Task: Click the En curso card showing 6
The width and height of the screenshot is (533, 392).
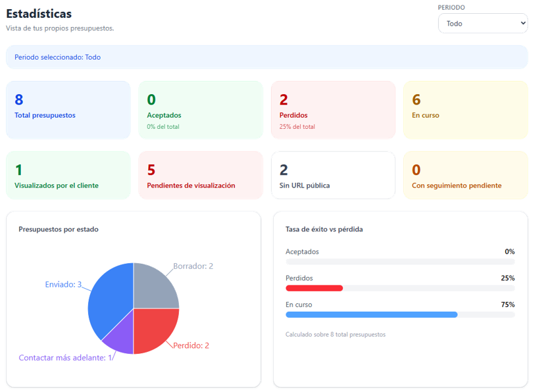Action: click(465, 110)
